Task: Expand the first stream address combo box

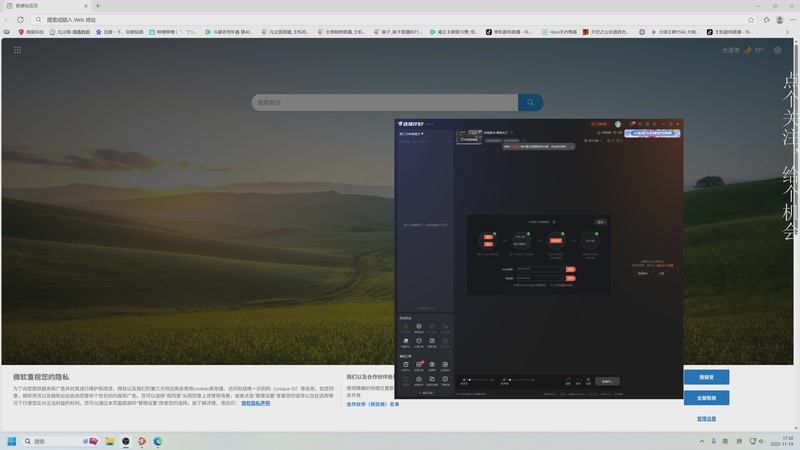Action: click(x=562, y=269)
